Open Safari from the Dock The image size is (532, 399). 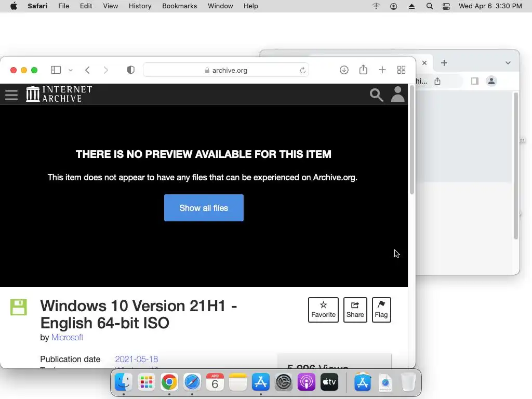pos(192,382)
